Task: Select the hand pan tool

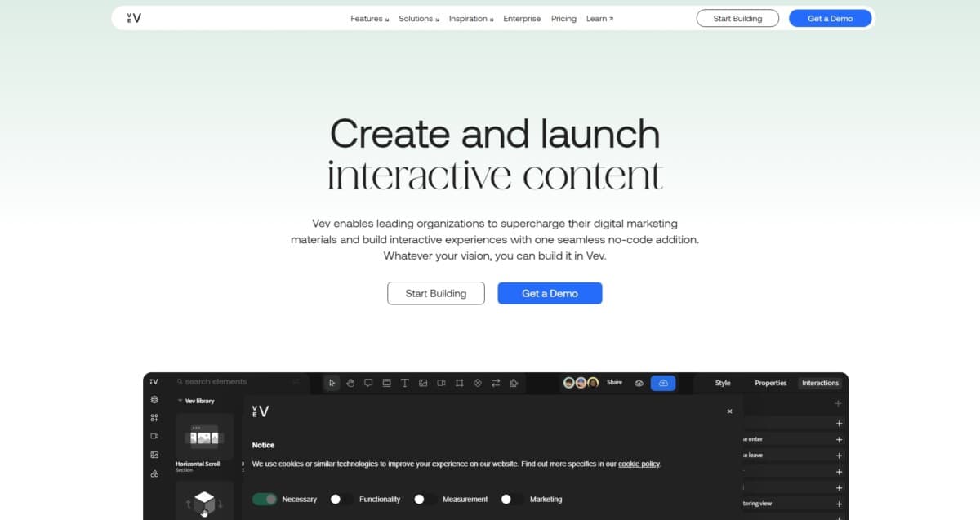Action: (350, 383)
